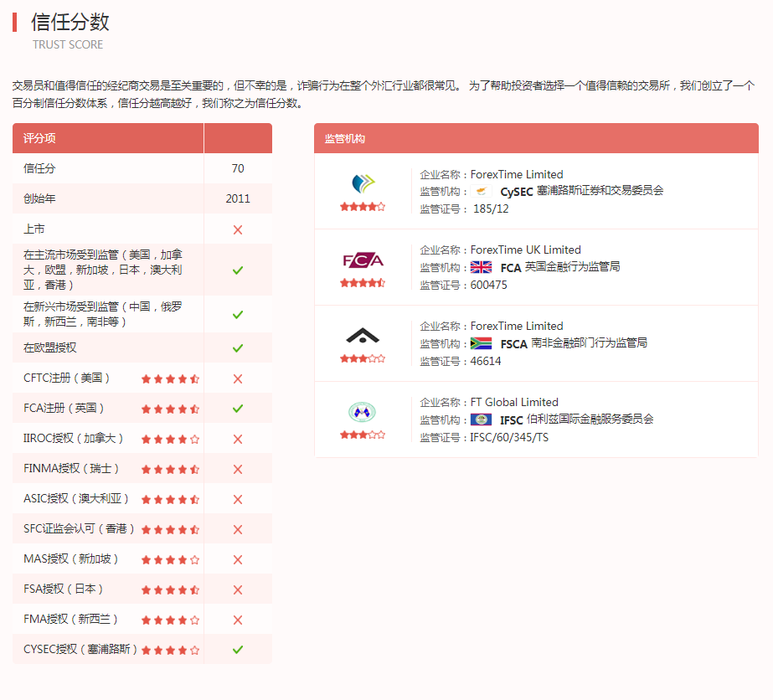Click red cross in ASIC授权 row
Screen dimensions: 773x700
(x=238, y=499)
